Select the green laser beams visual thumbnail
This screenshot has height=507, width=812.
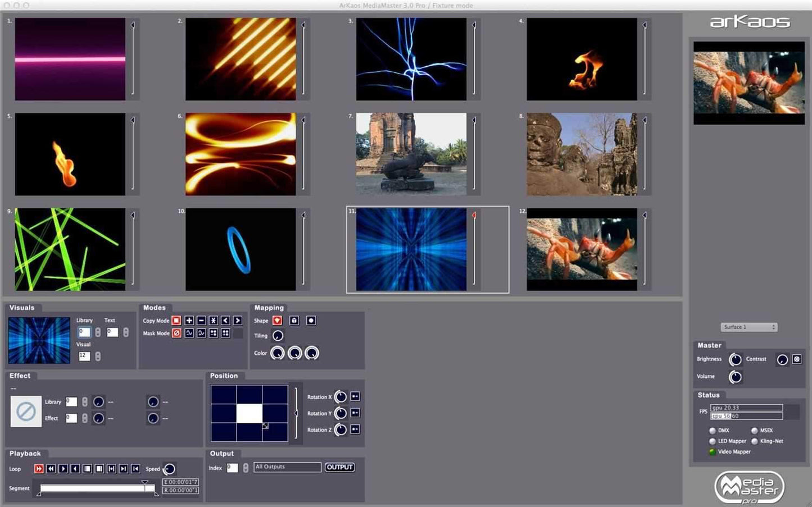coord(70,249)
